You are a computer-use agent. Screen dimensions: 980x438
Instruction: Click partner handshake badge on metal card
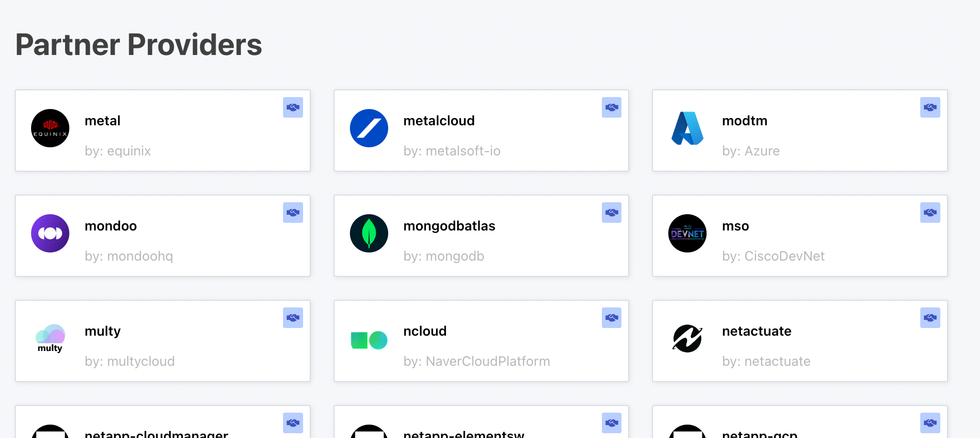293,108
